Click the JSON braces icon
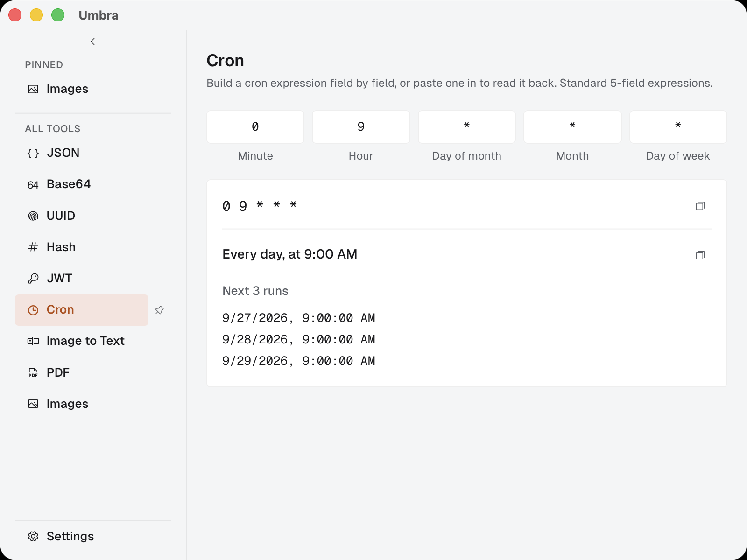The height and width of the screenshot is (560, 747). click(x=33, y=153)
